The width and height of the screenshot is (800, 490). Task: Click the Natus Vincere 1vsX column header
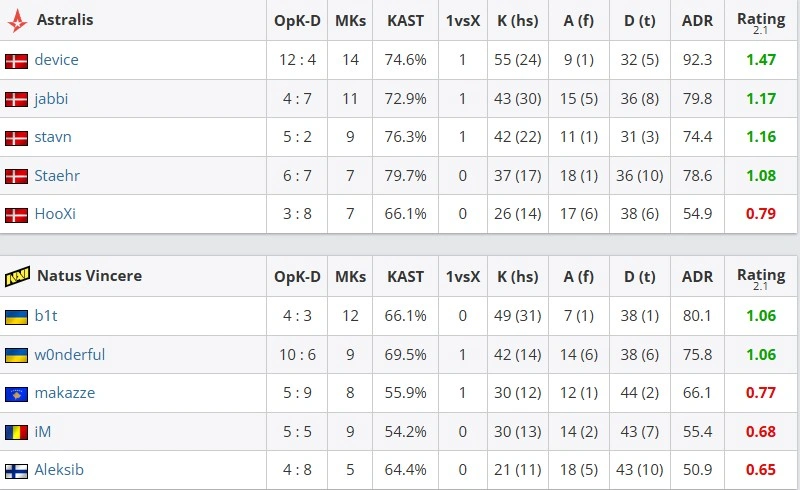click(463, 277)
